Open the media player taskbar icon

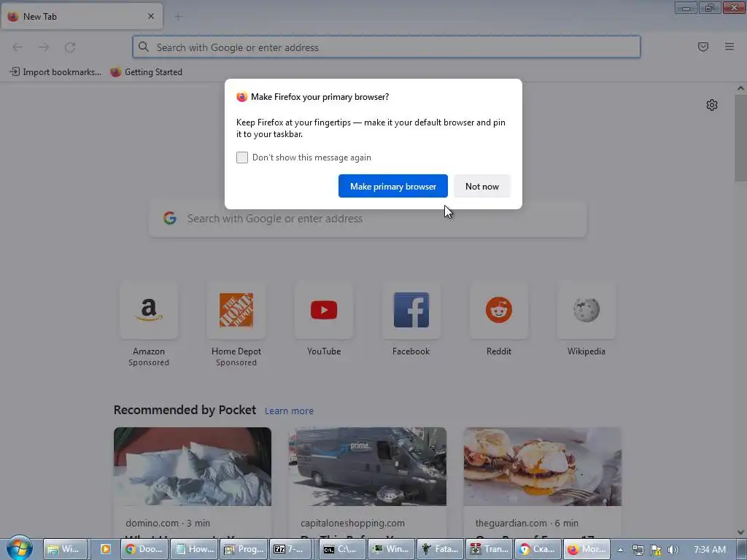(105, 549)
